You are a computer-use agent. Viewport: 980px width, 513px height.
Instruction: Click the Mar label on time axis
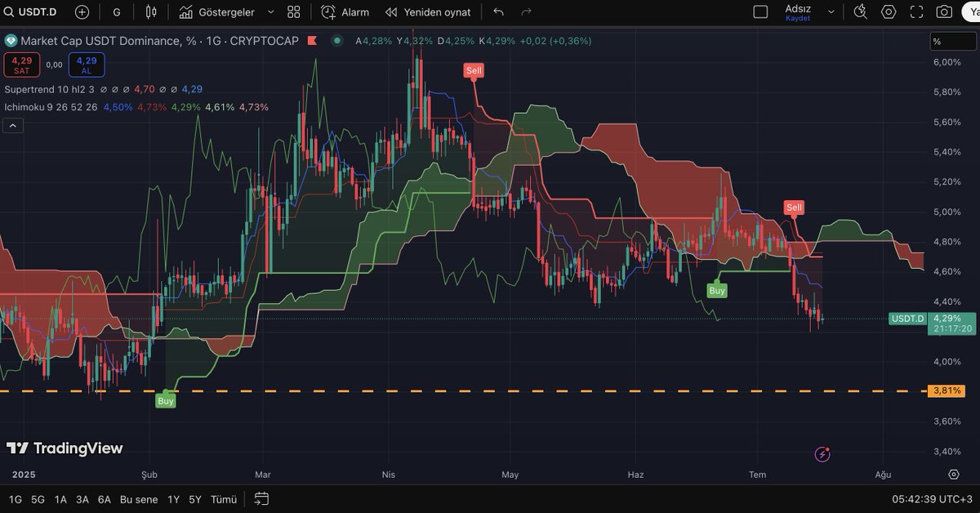coord(263,475)
